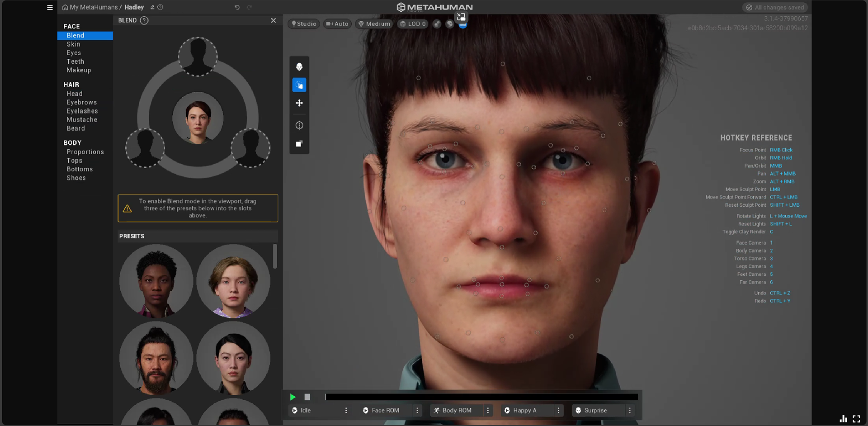Open the Tops clothing section
The width and height of the screenshot is (868, 426).
[x=75, y=161]
